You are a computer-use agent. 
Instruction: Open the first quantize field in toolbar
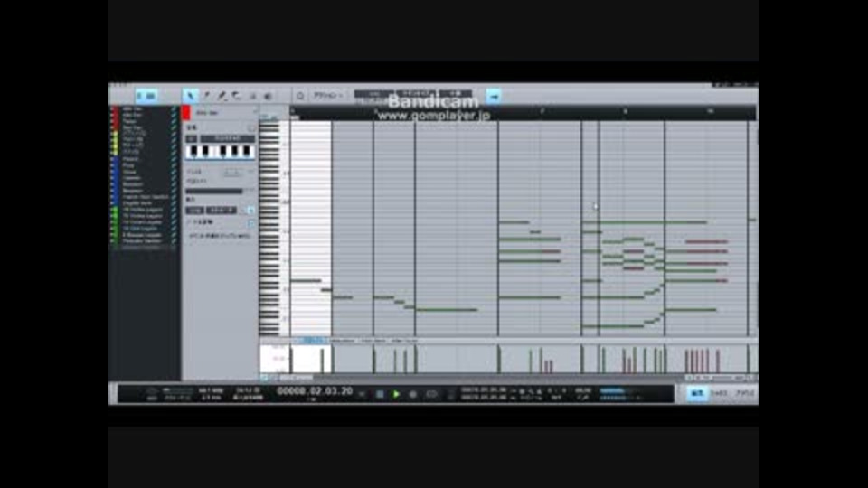pyautogui.click(x=373, y=93)
